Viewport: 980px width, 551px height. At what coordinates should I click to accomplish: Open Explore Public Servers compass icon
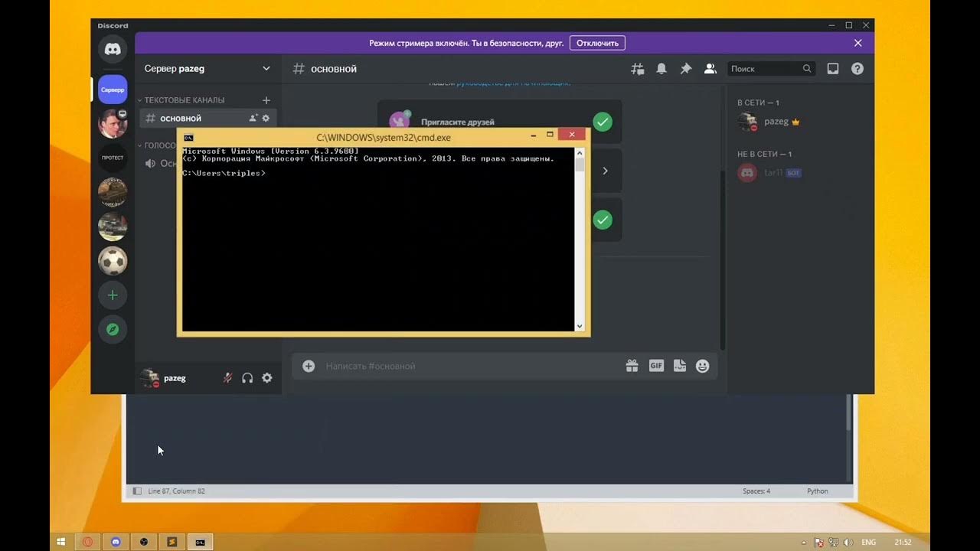pos(113,329)
